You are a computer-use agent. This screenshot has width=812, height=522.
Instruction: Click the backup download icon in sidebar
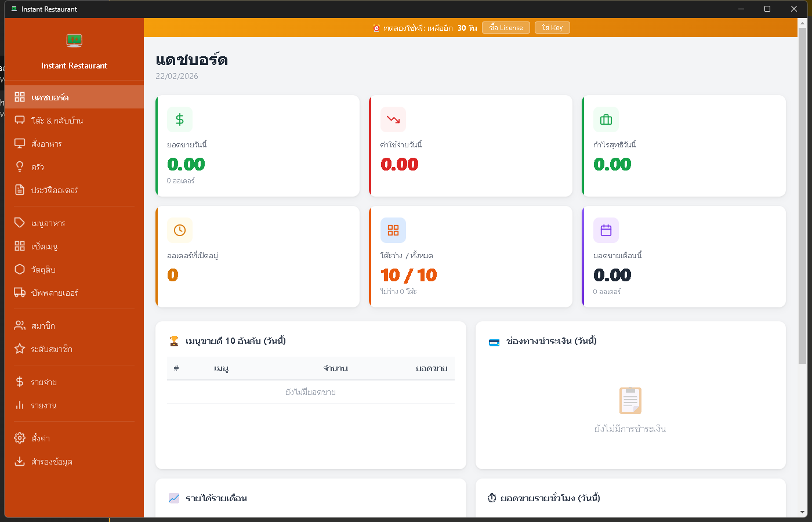point(20,462)
